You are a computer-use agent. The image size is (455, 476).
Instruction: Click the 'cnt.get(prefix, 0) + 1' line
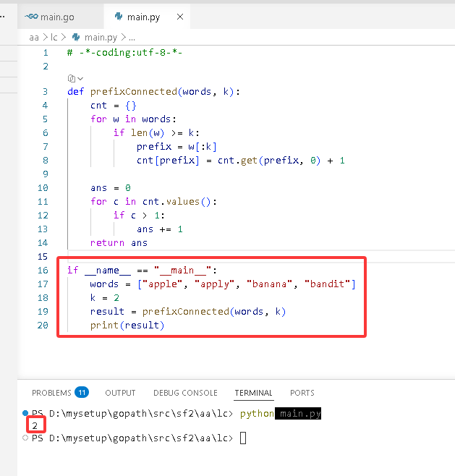(x=241, y=161)
